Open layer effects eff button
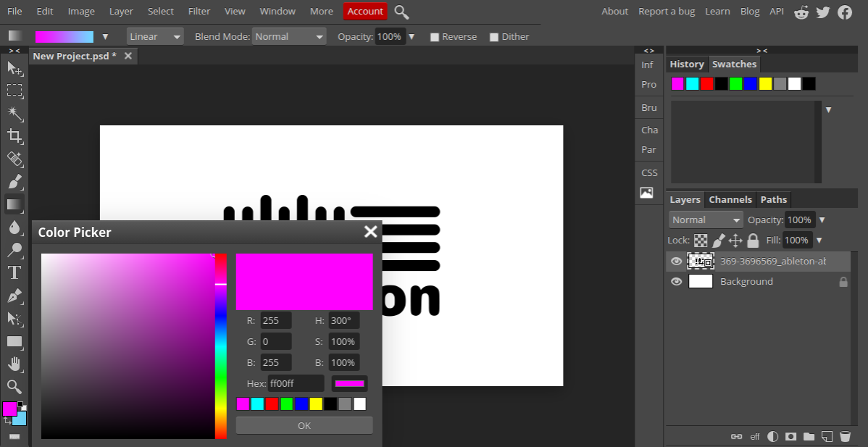Image resolution: width=868 pixels, height=447 pixels. (754, 436)
